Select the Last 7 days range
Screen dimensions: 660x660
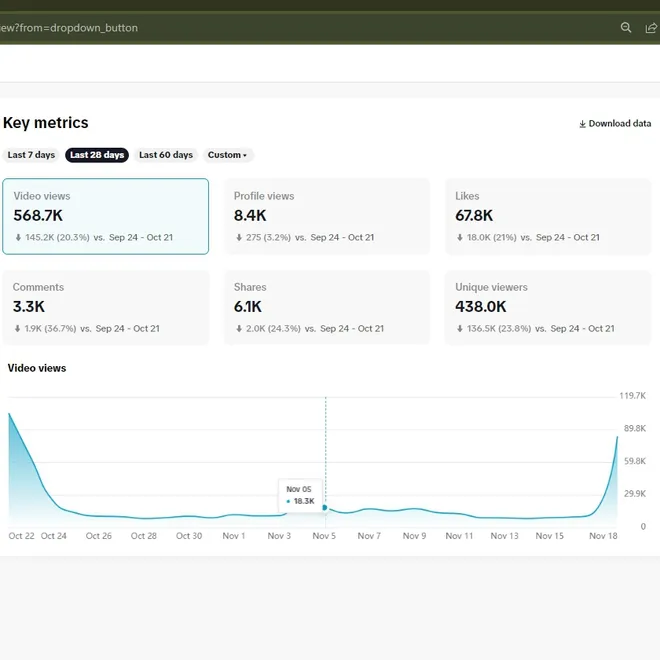coord(31,155)
